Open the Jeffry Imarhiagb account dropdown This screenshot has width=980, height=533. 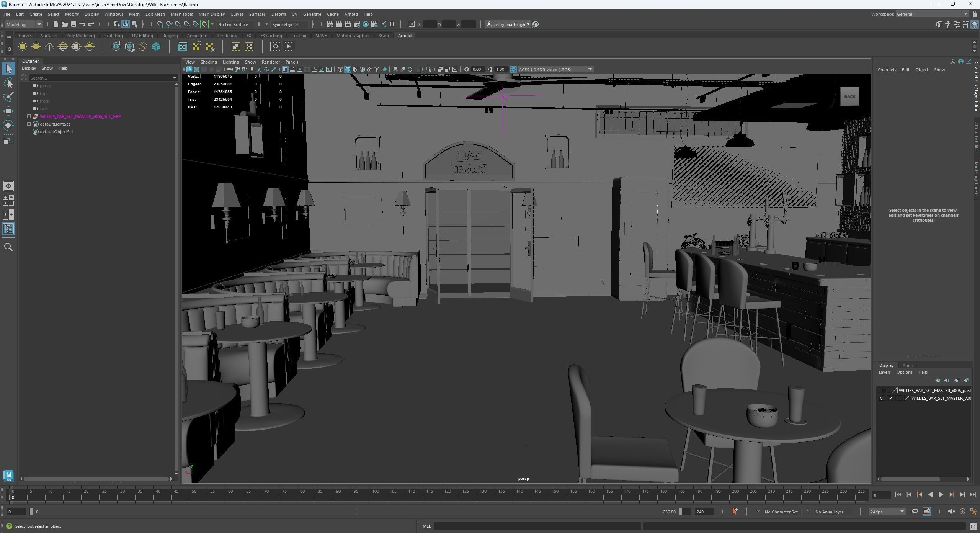[508, 24]
